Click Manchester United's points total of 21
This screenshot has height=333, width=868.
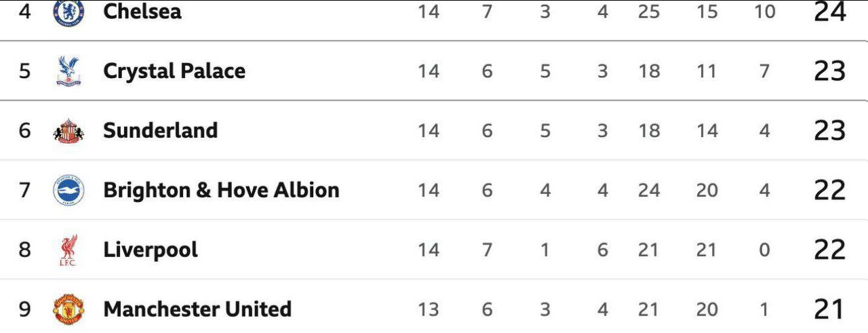pos(829,309)
